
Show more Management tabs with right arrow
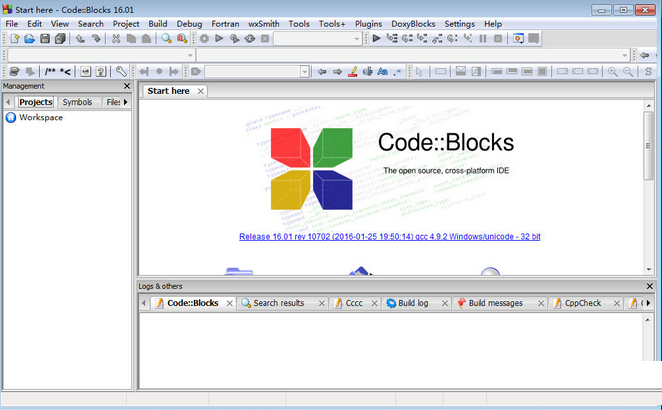click(125, 102)
